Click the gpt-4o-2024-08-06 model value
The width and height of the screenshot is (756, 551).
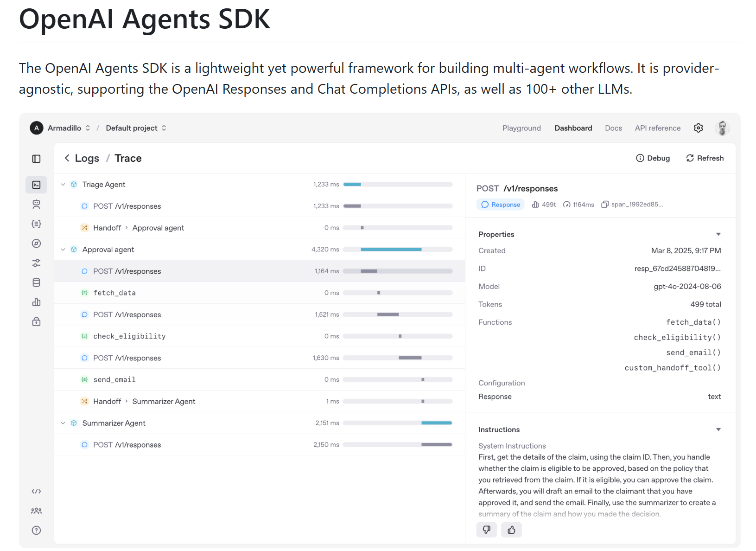click(687, 286)
